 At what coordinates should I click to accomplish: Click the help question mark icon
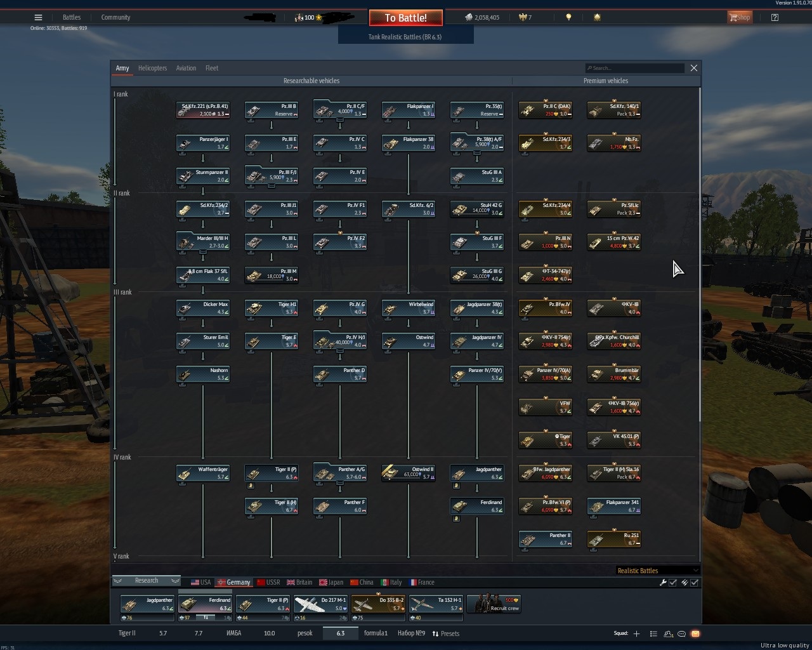775,17
